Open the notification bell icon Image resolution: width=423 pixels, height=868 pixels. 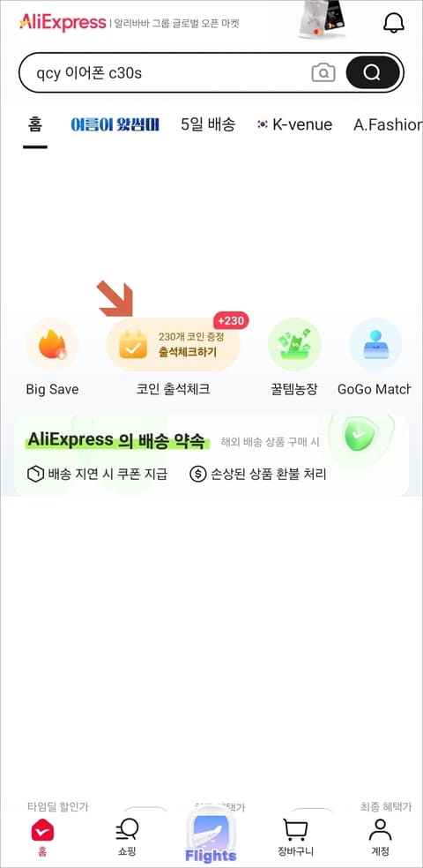tap(394, 23)
